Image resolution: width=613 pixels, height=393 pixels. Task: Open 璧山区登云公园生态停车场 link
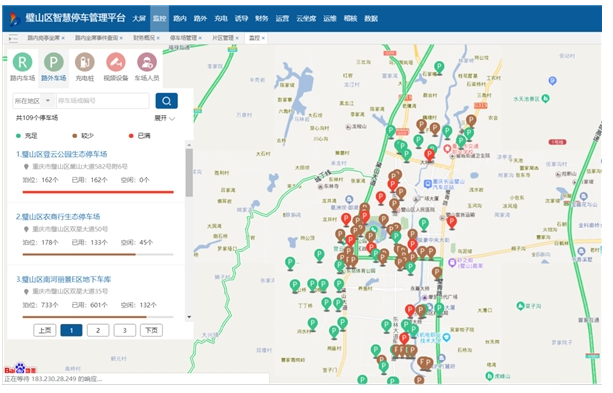(x=61, y=154)
